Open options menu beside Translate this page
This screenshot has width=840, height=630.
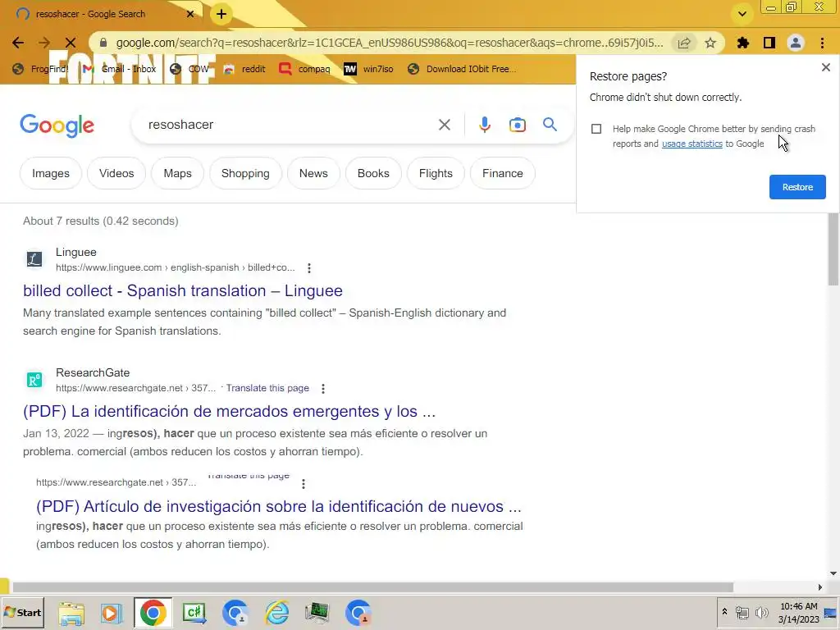coord(323,388)
